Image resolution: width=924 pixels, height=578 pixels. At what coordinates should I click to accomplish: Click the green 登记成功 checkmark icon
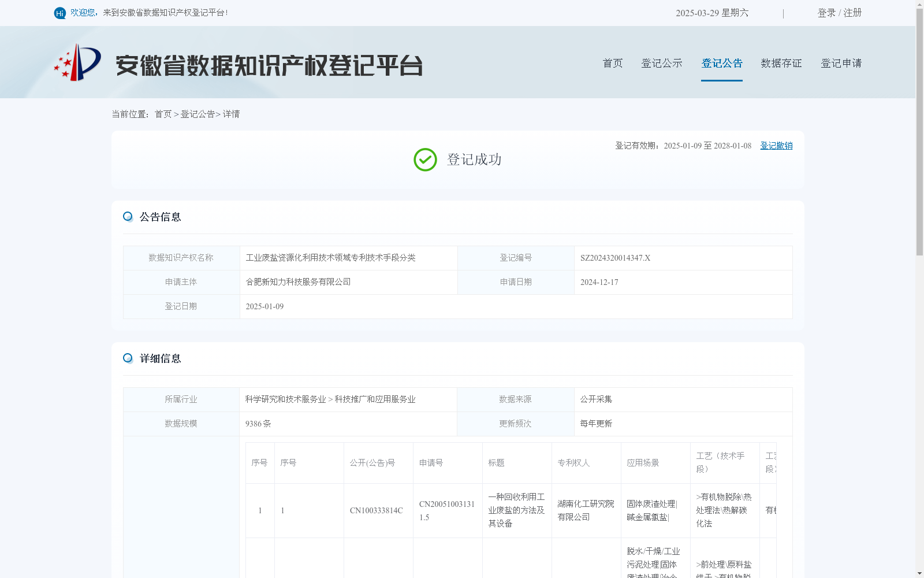tap(425, 160)
